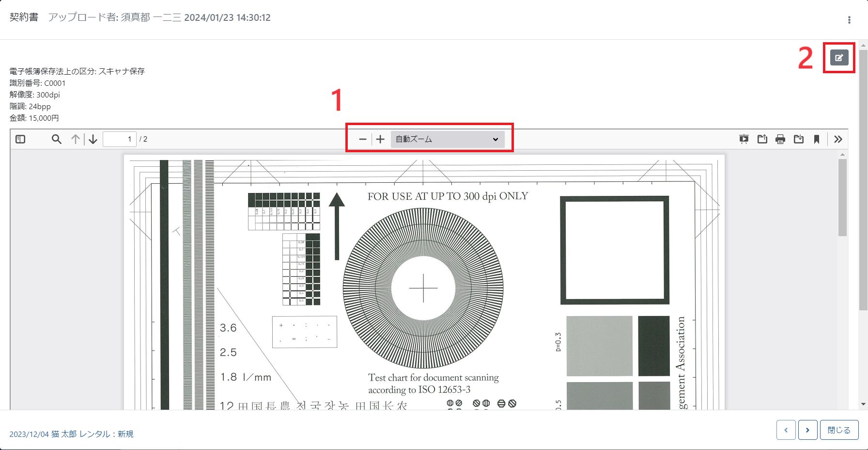Go to the next page
The image size is (868, 450).
(x=93, y=139)
